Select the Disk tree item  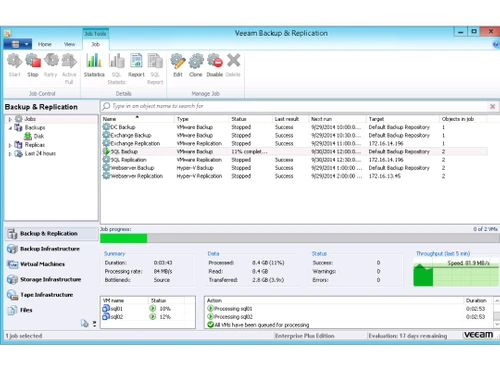click(x=34, y=136)
